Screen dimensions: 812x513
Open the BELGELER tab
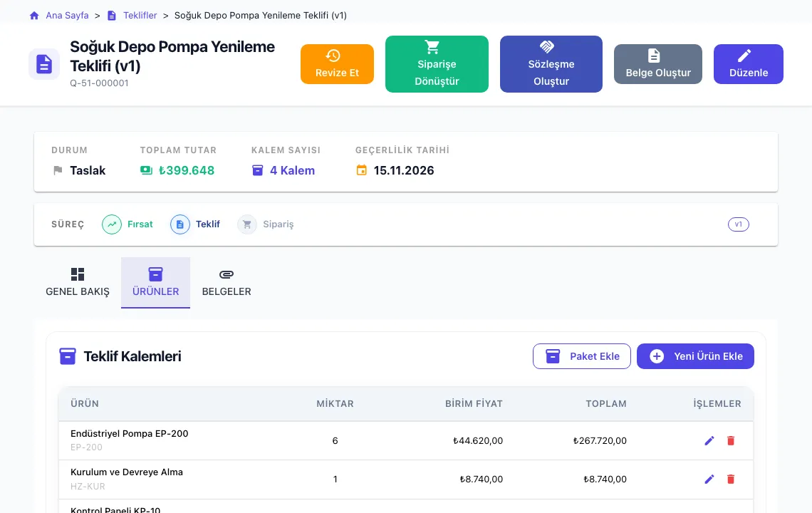tap(227, 283)
